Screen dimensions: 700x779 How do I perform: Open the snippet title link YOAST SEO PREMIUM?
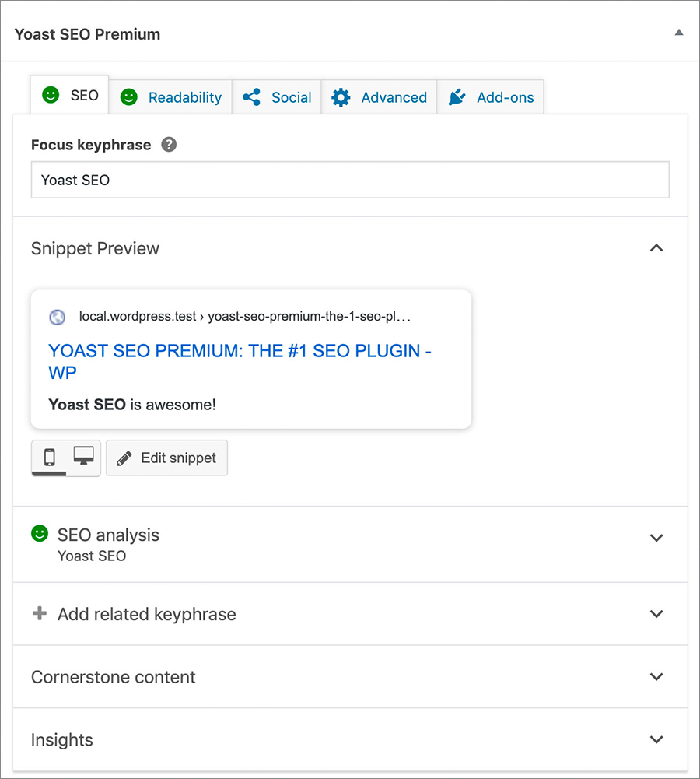coord(240,362)
